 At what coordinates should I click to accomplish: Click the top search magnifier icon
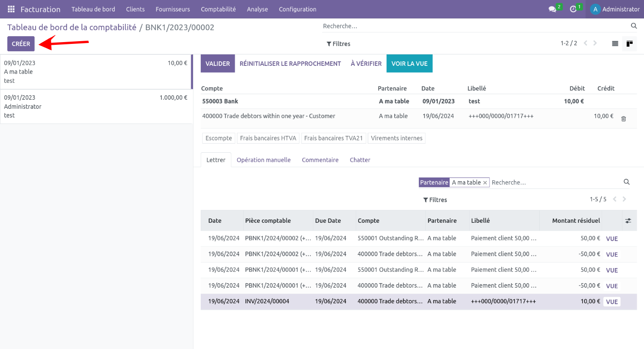click(x=634, y=26)
